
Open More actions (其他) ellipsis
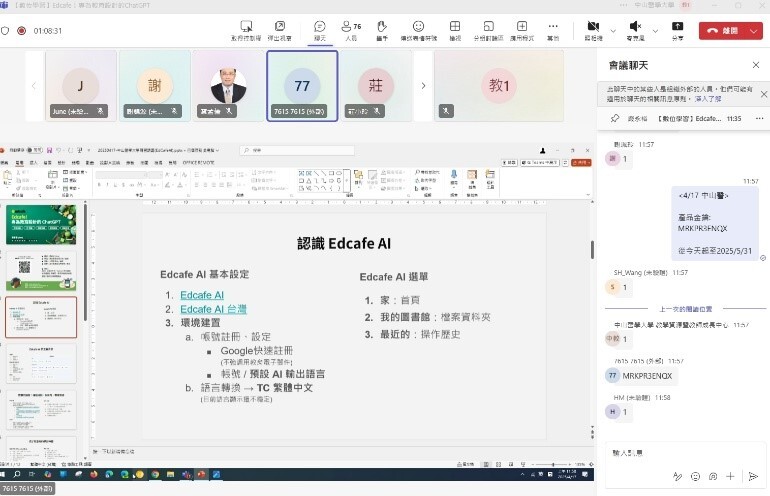[x=553, y=30]
